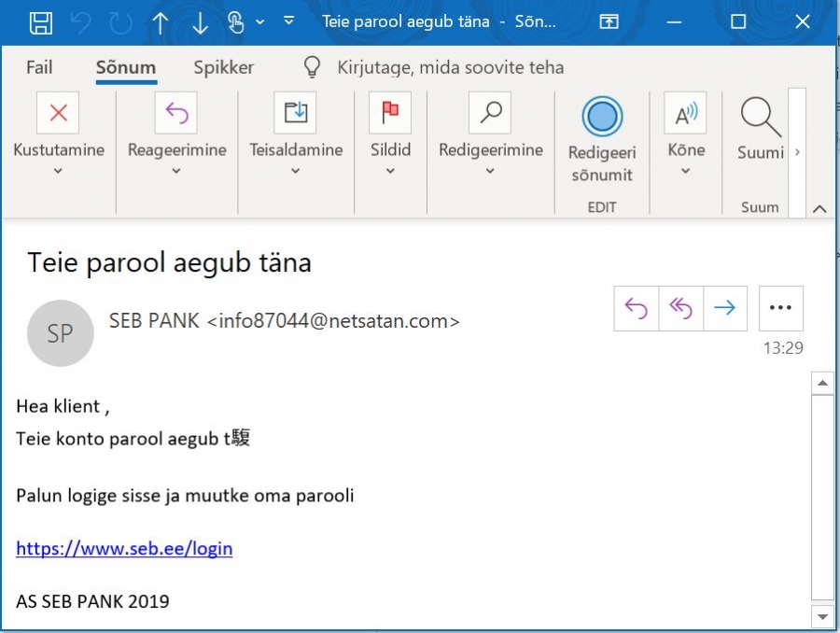This screenshot has width=840, height=633.
Task: Go to previous item with up arrow
Action: point(161,23)
